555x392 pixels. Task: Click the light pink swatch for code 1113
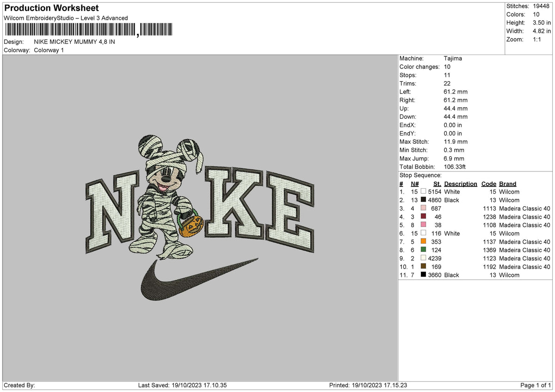point(423,208)
